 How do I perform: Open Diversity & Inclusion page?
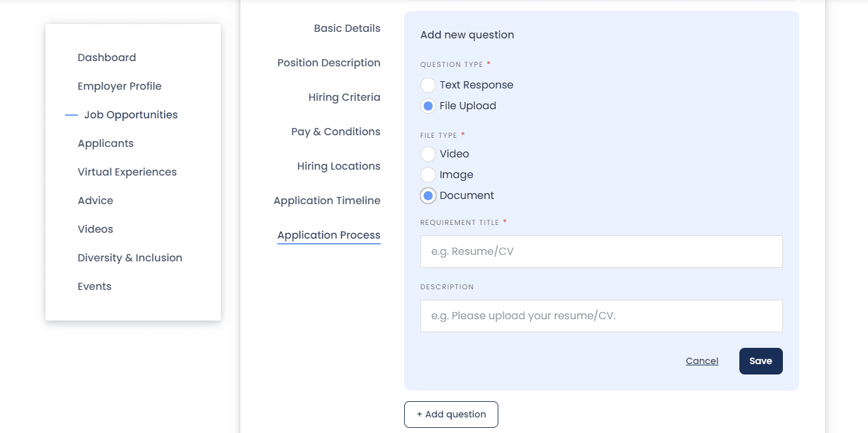point(130,258)
